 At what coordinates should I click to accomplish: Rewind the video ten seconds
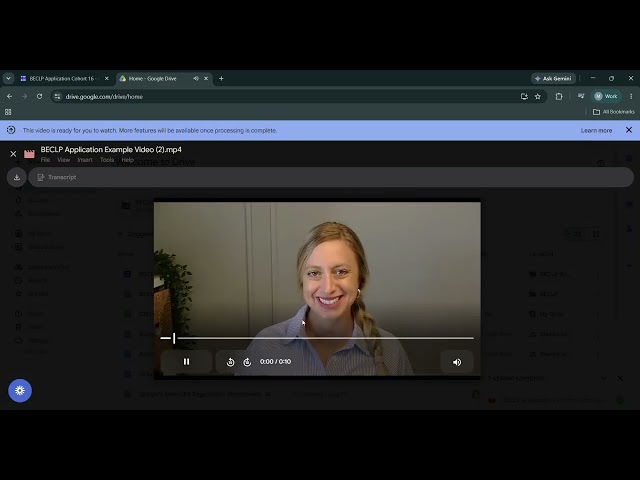pos(231,362)
